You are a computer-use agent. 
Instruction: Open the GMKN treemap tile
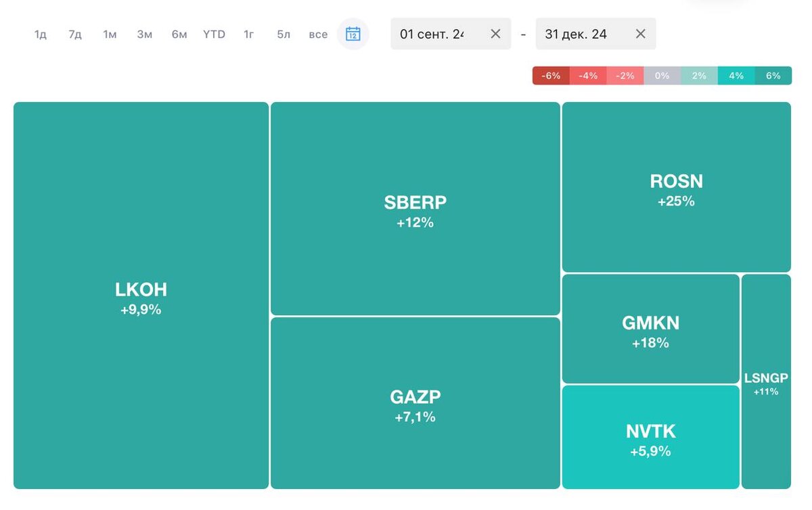point(650,329)
